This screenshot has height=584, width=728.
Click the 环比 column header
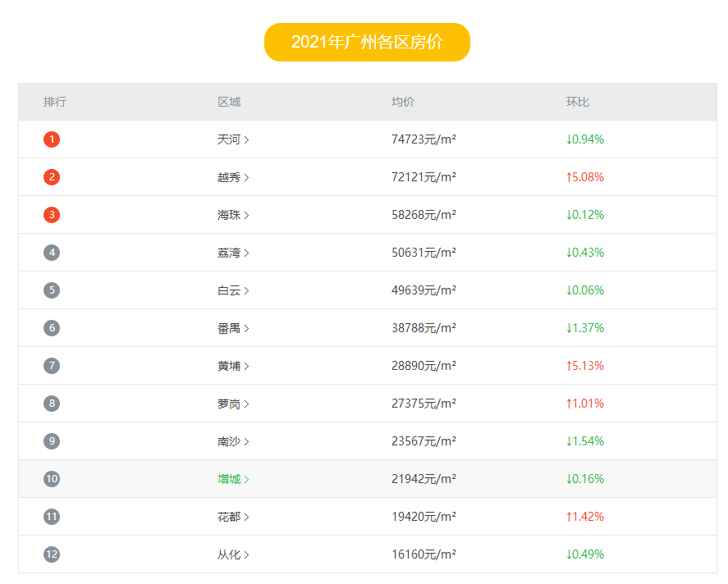coord(577,102)
